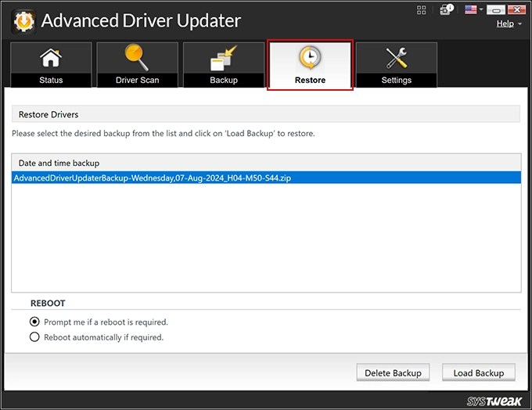Image resolution: width=532 pixels, height=410 pixels.
Task: Open the Help link
Action: (x=505, y=23)
